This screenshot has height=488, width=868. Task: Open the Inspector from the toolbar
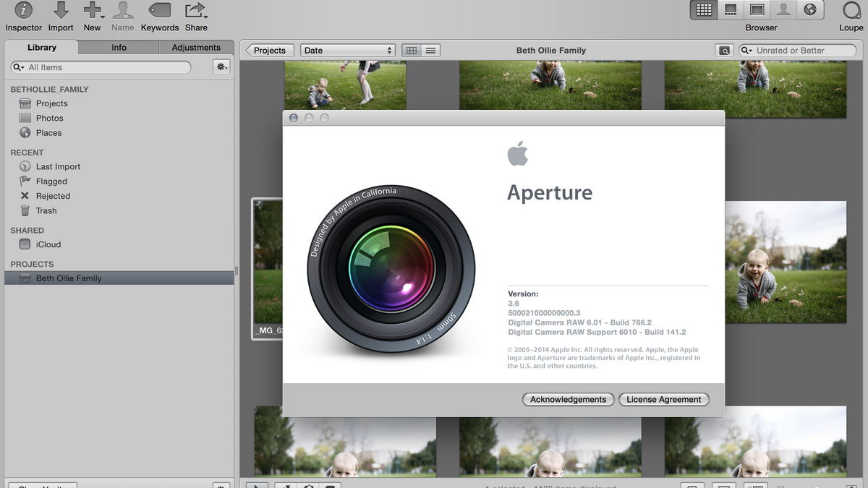coord(24,11)
